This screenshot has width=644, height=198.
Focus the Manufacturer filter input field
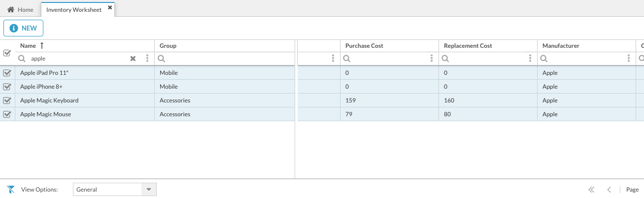point(586,59)
